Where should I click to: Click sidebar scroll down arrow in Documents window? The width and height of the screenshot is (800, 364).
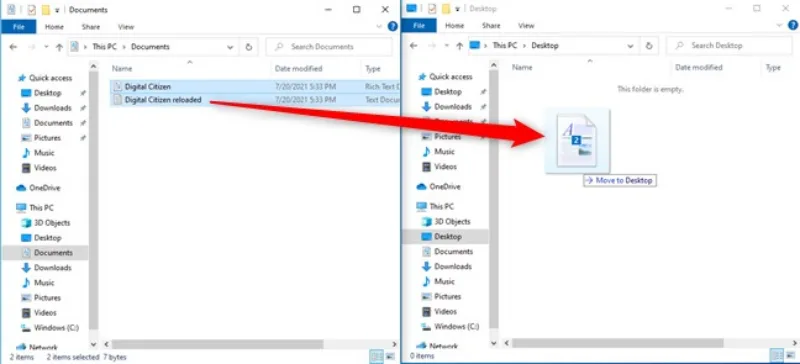point(93,345)
